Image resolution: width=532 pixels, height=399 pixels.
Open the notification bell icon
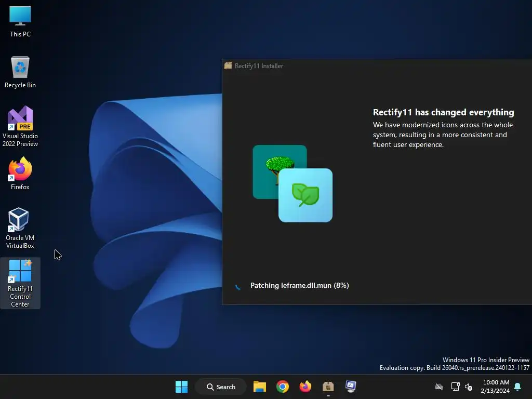tap(517, 387)
